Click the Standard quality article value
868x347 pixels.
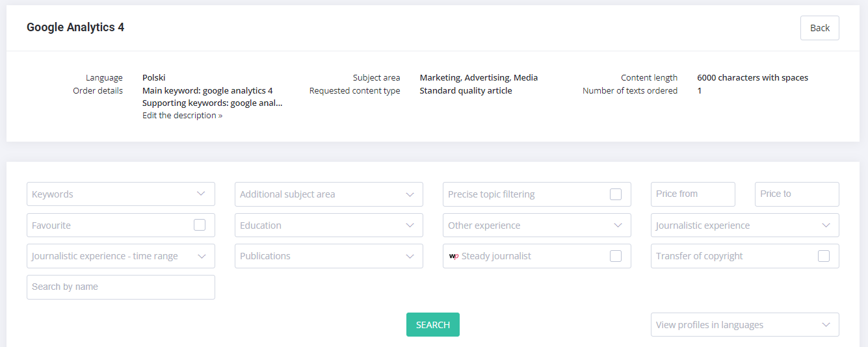click(466, 90)
